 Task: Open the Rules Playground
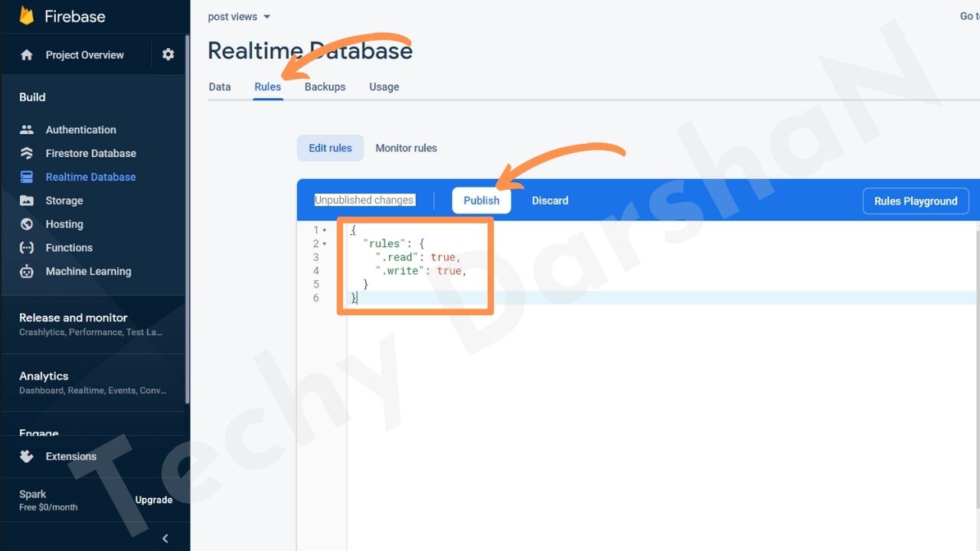tap(916, 201)
